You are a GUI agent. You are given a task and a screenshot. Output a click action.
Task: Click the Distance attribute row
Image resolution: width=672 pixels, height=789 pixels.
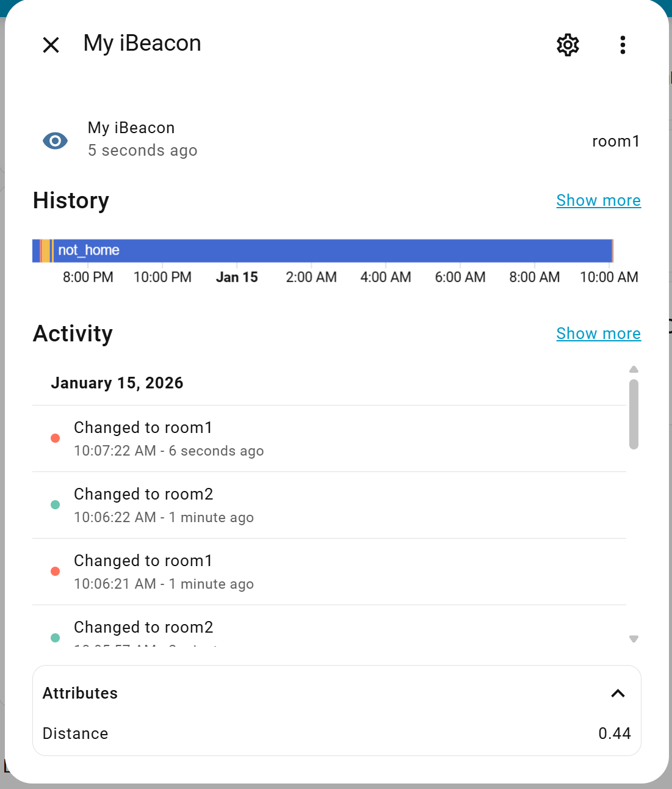pyautogui.click(x=336, y=733)
